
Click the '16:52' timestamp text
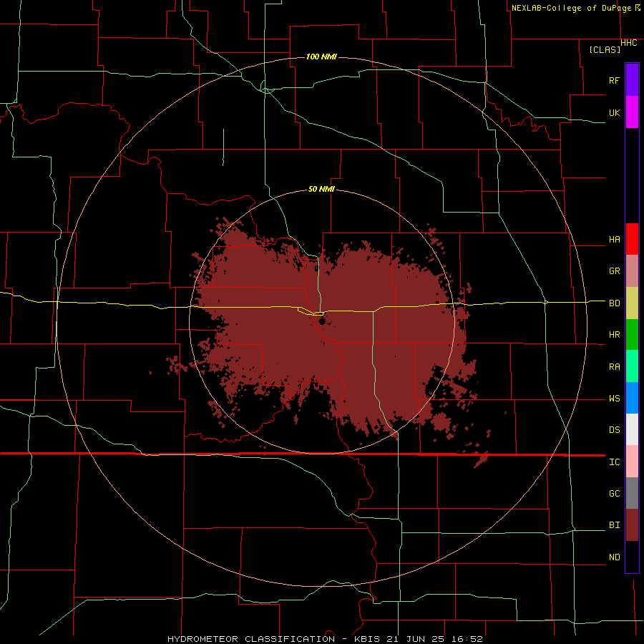pyautogui.click(x=469, y=639)
